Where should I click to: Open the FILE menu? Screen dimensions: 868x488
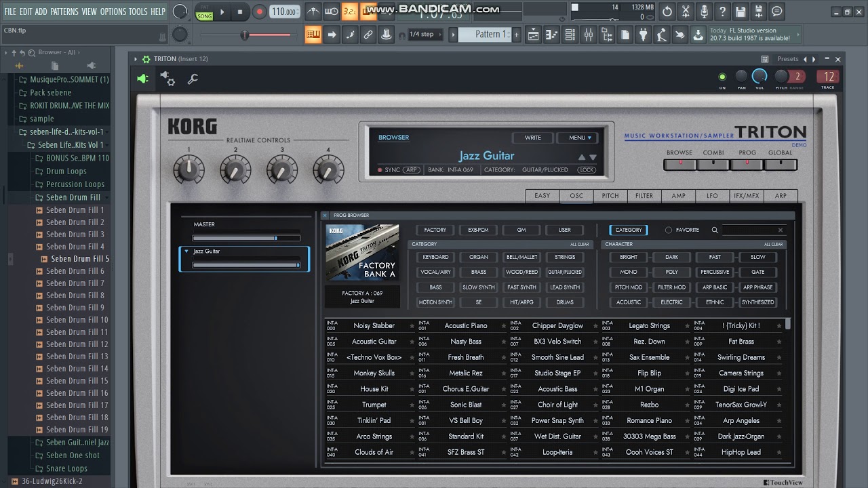click(10, 12)
